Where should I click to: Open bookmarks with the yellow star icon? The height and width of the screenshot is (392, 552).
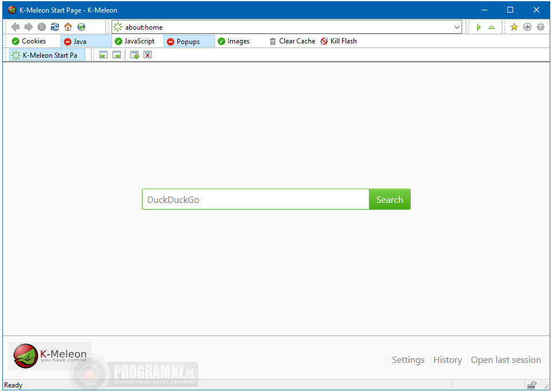tap(514, 27)
